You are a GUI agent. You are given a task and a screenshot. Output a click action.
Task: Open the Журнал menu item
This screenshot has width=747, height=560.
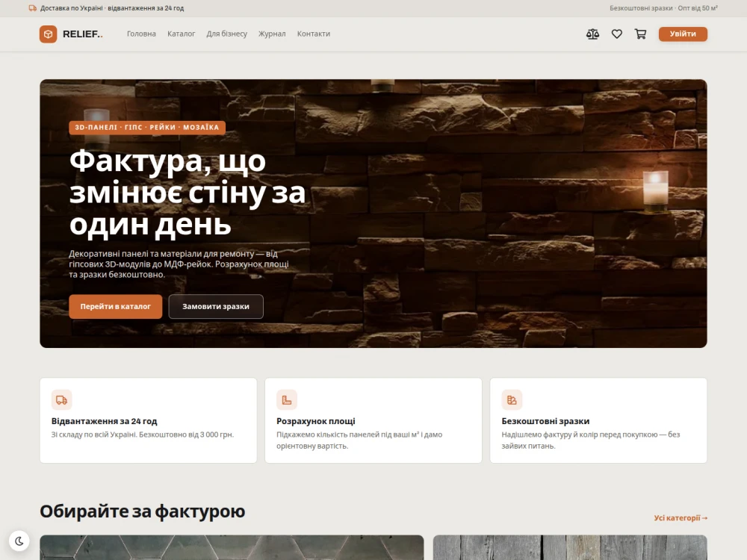point(272,34)
